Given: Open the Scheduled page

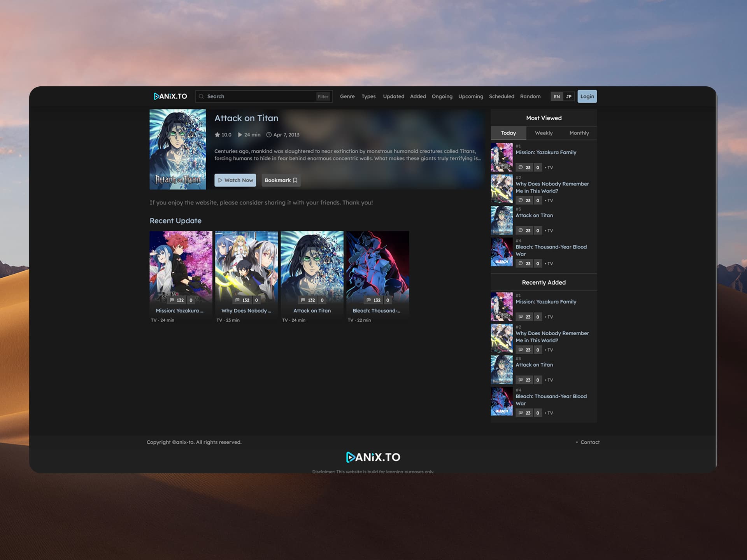Looking at the screenshot, I should [502, 96].
